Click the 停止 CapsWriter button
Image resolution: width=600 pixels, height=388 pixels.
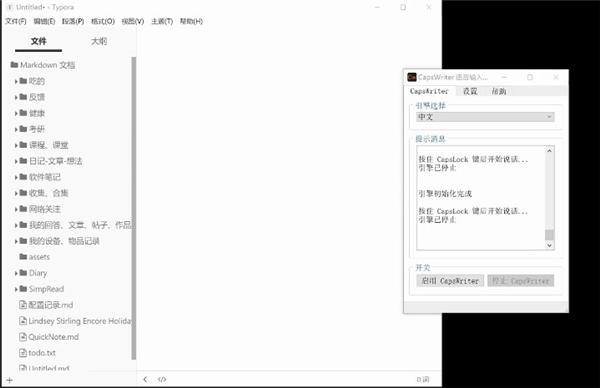click(x=521, y=281)
